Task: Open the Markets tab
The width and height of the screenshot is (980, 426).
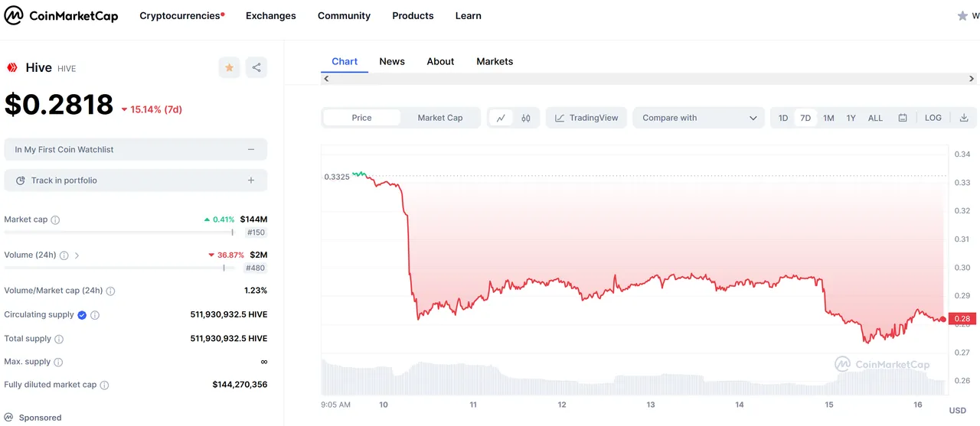Action: tap(495, 61)
